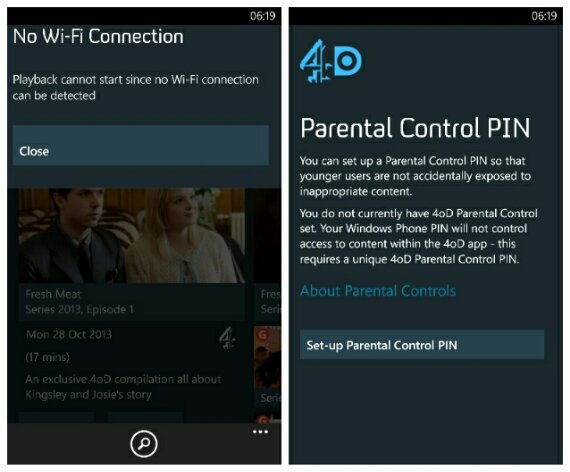Open the three-dot more menu

[x=260, y=432]
